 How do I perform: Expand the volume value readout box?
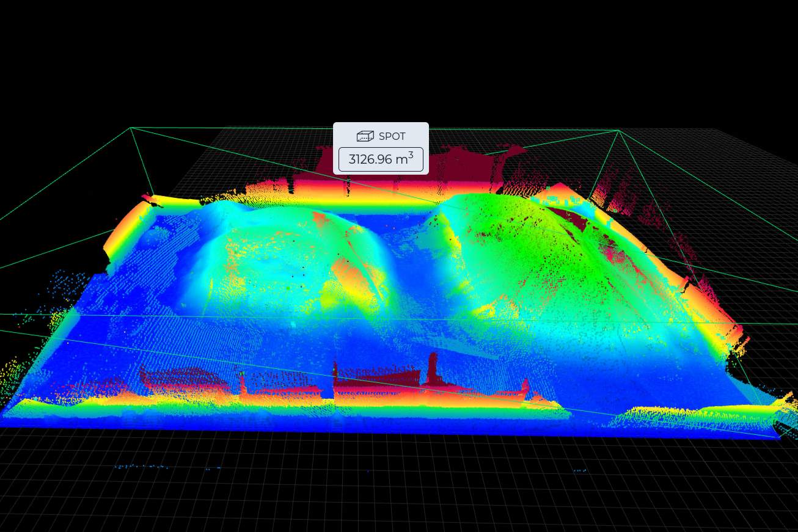pyautogui.click(x=381, y=159)
